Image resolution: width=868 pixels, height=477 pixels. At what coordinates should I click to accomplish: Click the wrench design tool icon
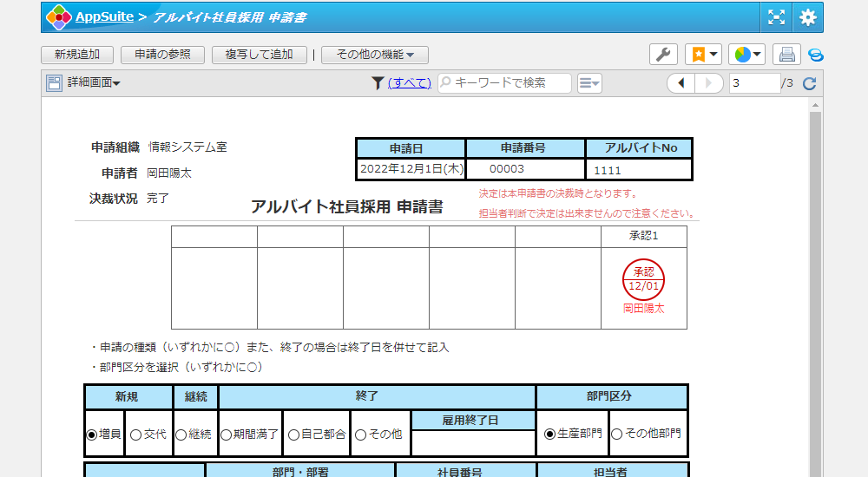pos(663,55)
